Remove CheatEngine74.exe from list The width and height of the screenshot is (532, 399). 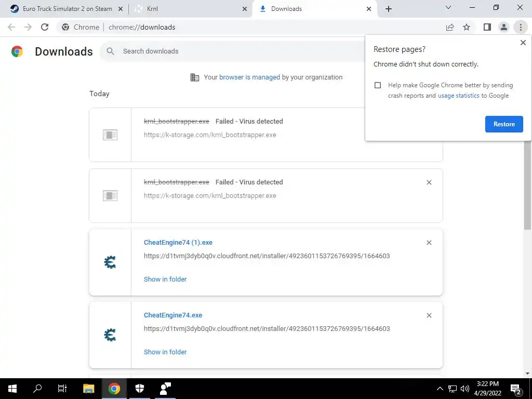pyautogui.click(x=429, y=315)
